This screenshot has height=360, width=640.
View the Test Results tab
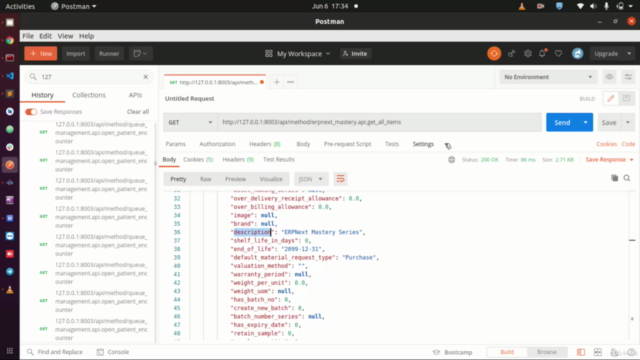(x=279, y=160)
